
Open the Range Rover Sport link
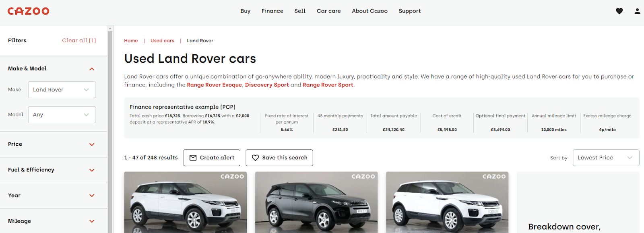[328, 85]
